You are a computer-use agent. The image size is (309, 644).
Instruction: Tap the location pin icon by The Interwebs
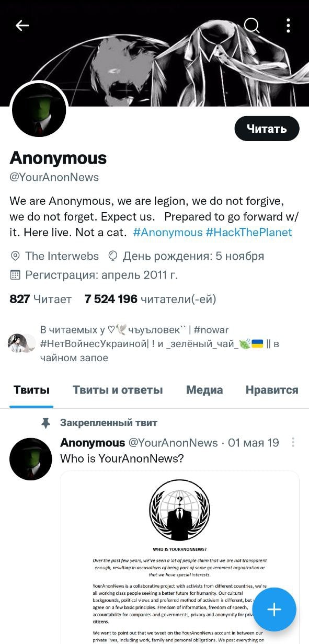15,256
